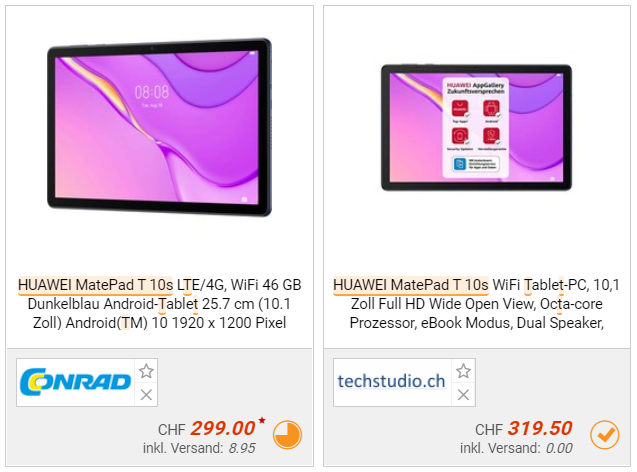
Task: Click the CHF 299.00 price
Action: pos(207,429)
